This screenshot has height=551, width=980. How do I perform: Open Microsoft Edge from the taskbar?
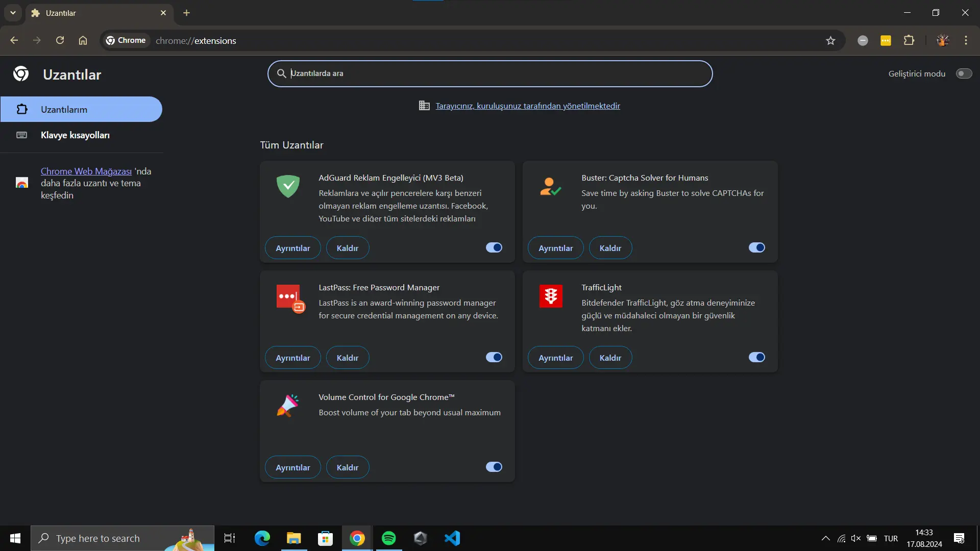pos(262,538)
